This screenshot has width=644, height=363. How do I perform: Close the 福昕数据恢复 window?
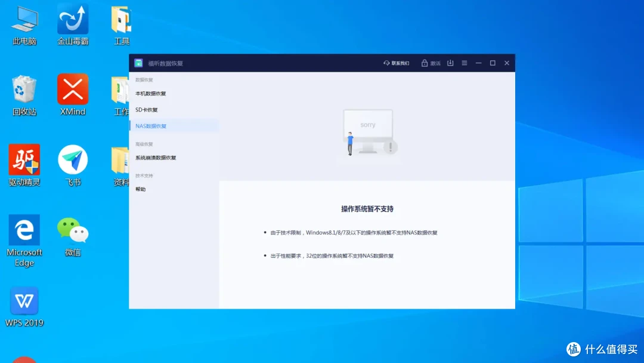click(507, 63)
